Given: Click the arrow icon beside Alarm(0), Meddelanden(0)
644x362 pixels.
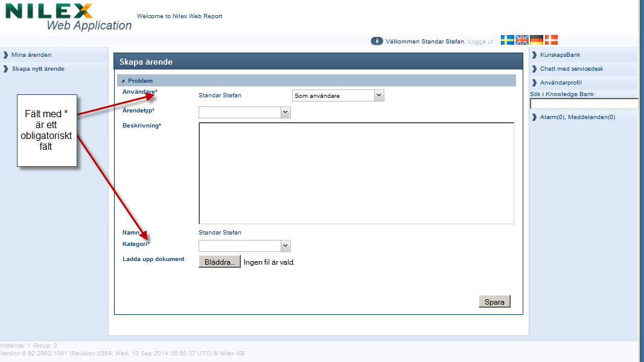Looking at the screenshot, I should [x=534, y=117].
